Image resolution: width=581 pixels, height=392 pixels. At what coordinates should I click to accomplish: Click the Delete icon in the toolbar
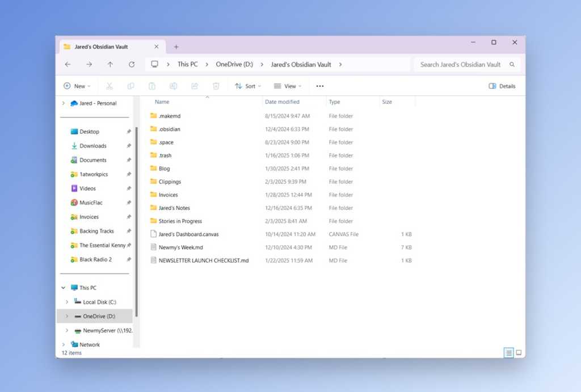pyautogui.click(x=216, y=86)
